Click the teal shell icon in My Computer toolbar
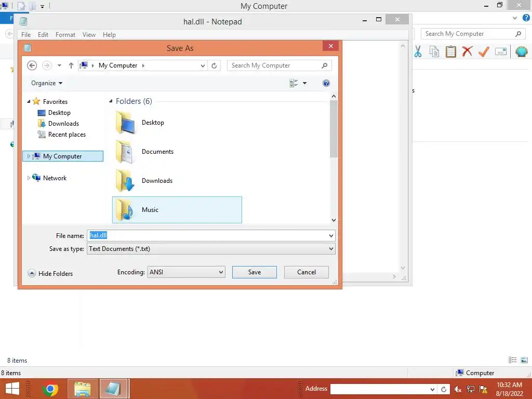 click(x=522, y=51)
